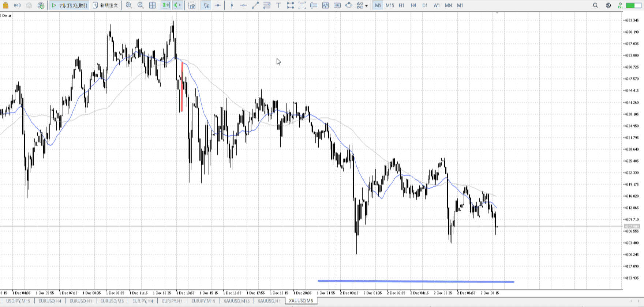This screenshot has height=307, width=644.
Task: Select the D1 timeframe
Action: coord(425,5)
